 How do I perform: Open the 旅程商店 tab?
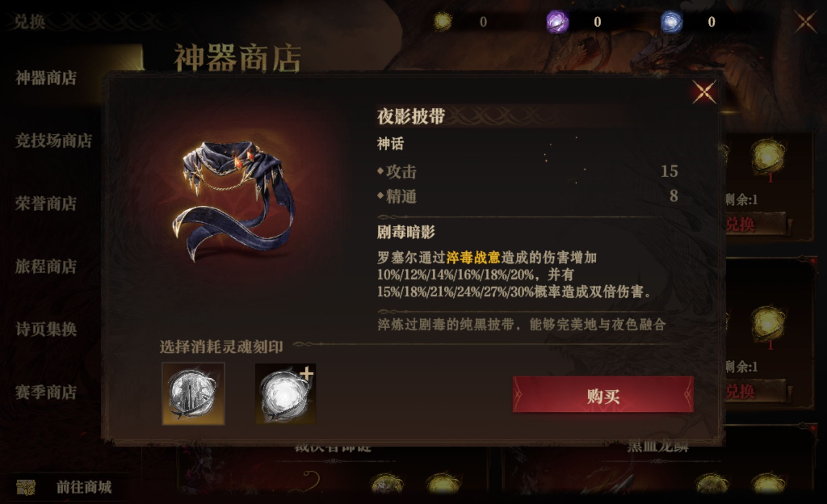tap(46, 267)
